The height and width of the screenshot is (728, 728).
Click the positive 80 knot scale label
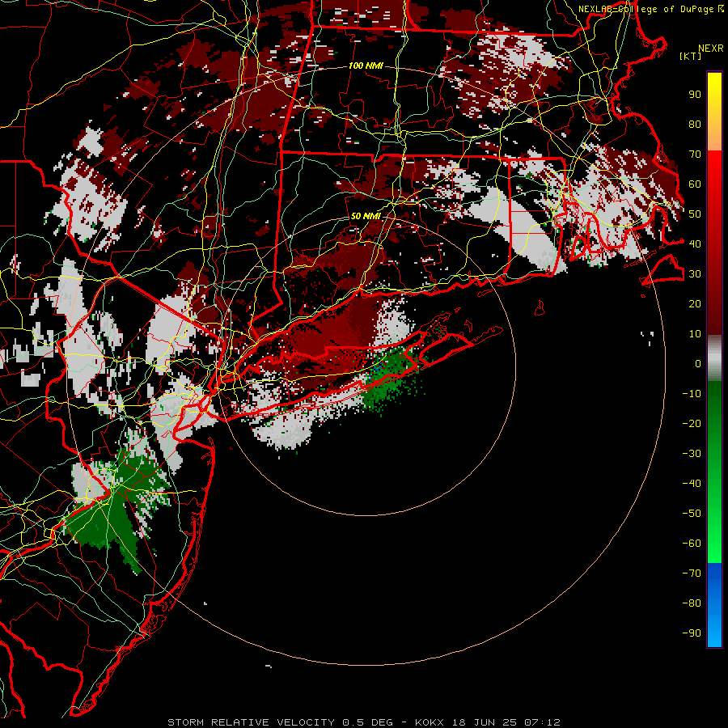(x=695, y=125)
